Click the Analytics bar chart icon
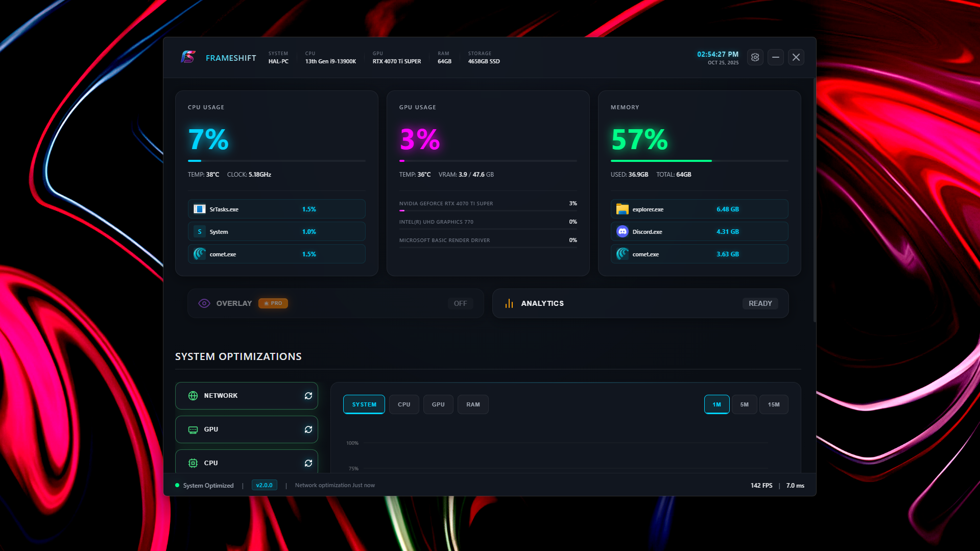 click(x=509, y=303)
